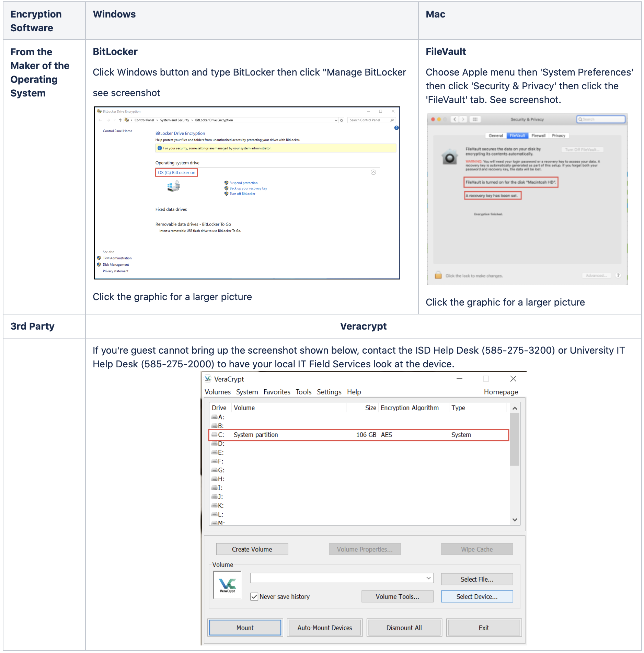Open the Help menu in VeraCrypt
644x653 pixels.
click(x=354, y=392)
